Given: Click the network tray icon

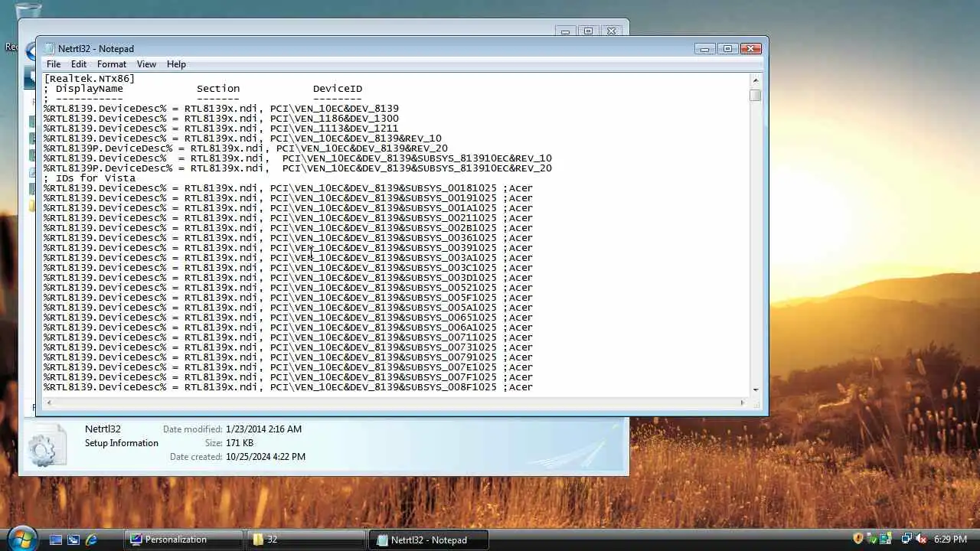Looking at the screenshot, I should pos(906,540).
